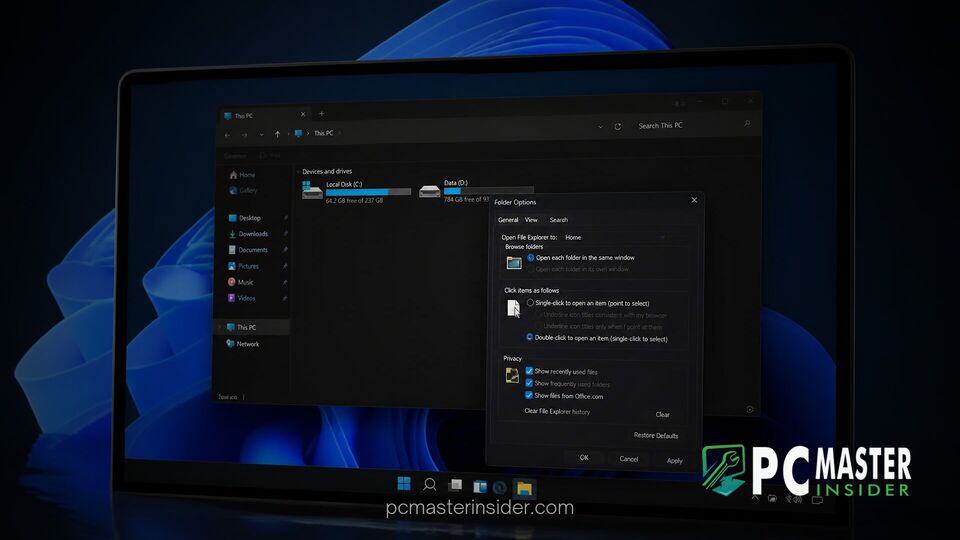The image size is (960, 540).
Task: Toggle Show files from Office.com checkbox
Action: 529,396
